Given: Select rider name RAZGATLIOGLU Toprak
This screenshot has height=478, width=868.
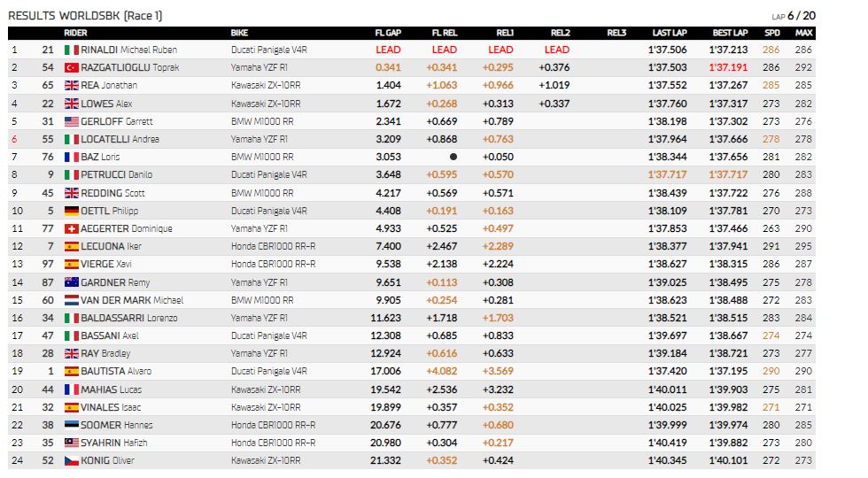Looking at the screenshot, I should click(130, 67).
